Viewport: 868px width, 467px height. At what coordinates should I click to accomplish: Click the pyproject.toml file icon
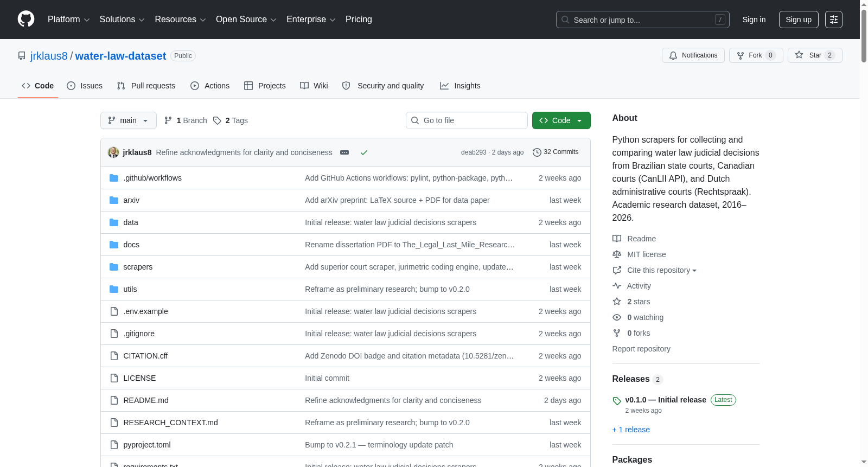point(114,445)
